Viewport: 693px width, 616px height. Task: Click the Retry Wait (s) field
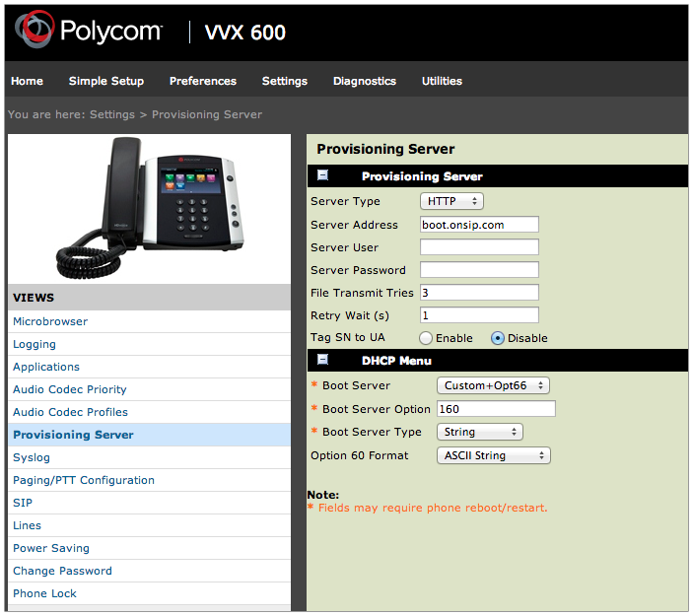point(479,315)
